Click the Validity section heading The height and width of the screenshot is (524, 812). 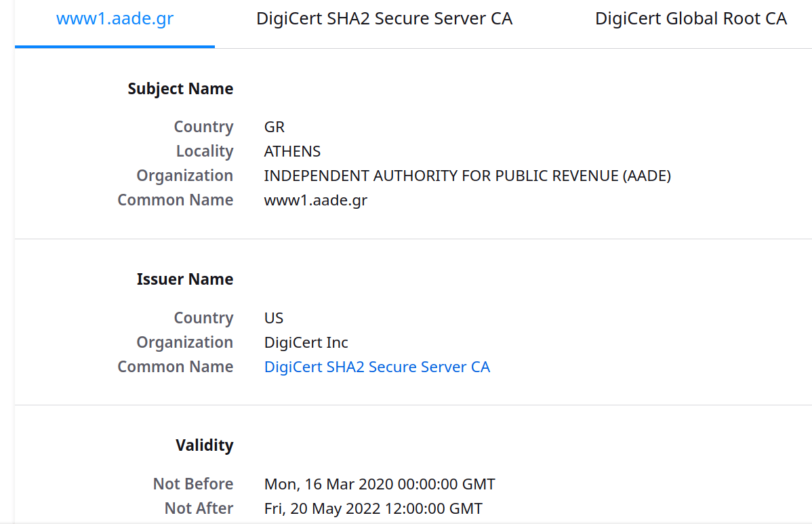pyautogui.click(x=204, y=445)
